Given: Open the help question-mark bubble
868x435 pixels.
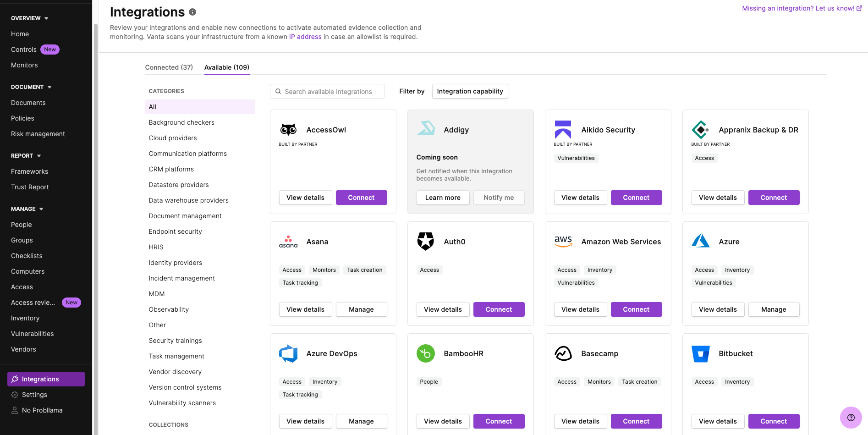Looking at the screenshot, I should pos(851,418).
